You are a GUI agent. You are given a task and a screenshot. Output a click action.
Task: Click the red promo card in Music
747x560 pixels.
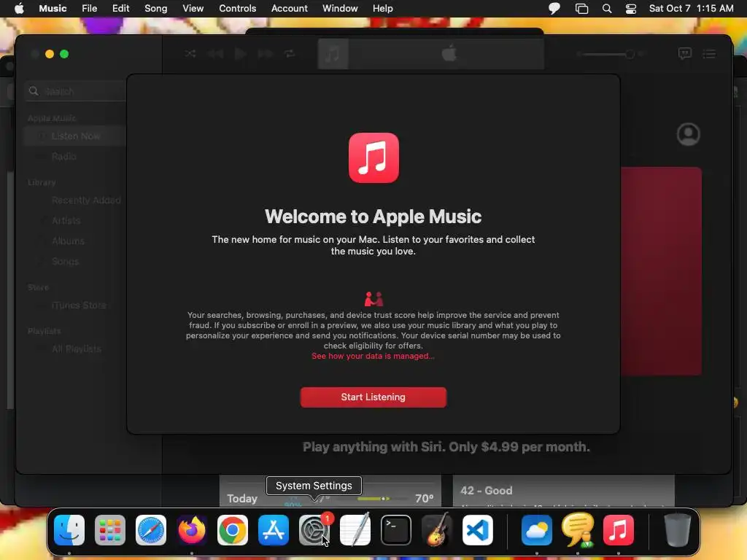(661, 271)
